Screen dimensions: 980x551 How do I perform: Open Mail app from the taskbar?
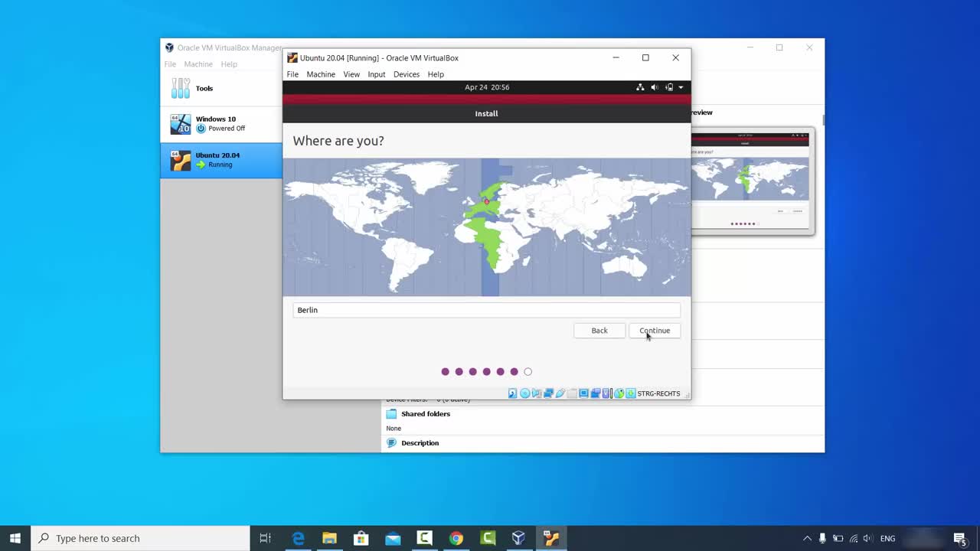(393, 538)
